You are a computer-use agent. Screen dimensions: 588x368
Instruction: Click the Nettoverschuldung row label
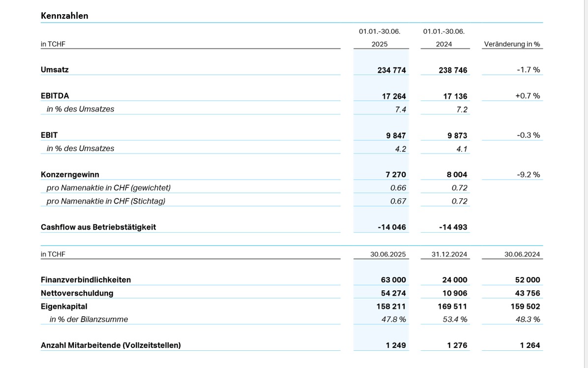[x=77, y=293]
